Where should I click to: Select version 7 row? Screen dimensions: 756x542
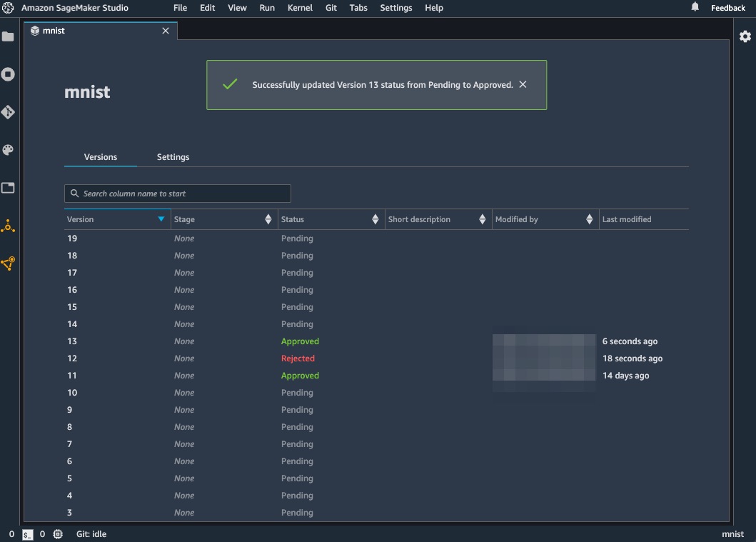click(x=376, y=444)
